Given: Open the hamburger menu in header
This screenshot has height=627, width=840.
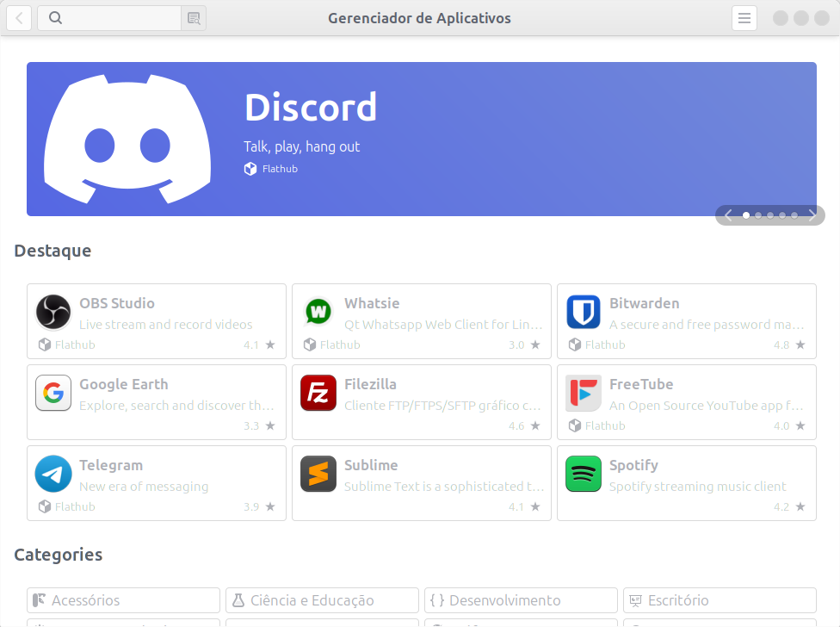Looking at the screenshot, I should click(744, 18).
